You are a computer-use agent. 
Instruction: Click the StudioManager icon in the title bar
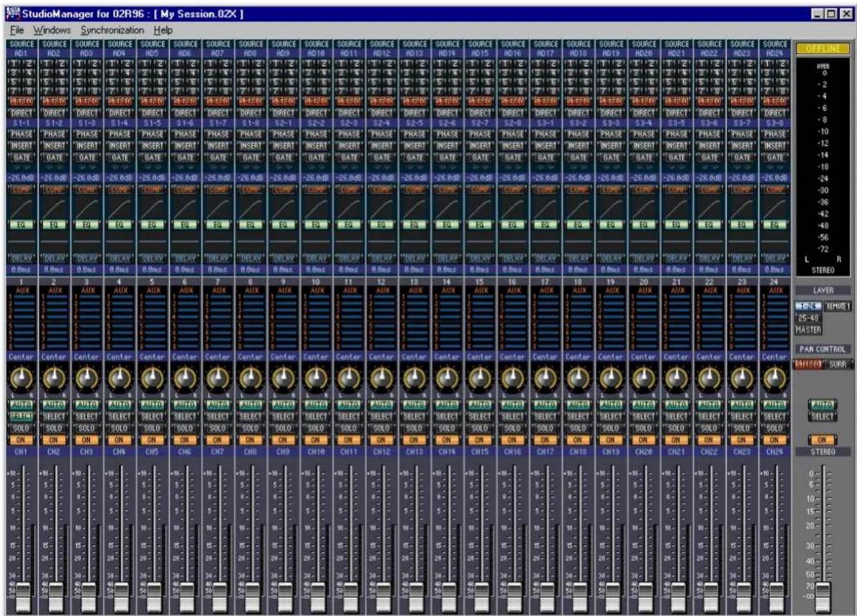[x=13, y=13]
